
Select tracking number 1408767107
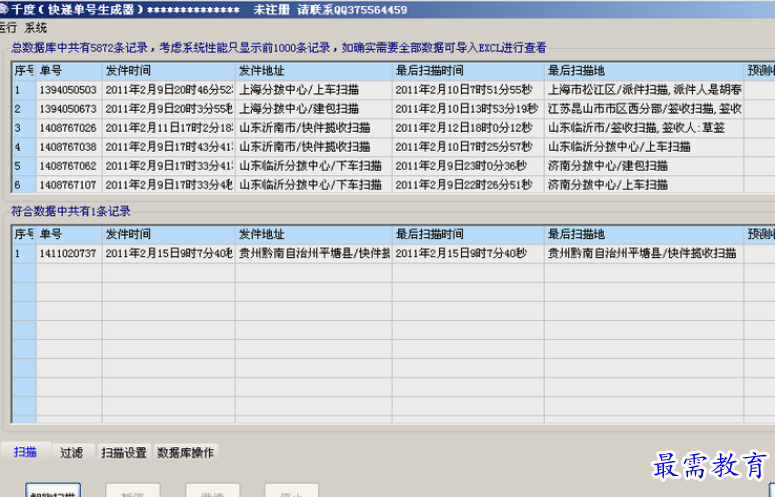tap(69, 185)
